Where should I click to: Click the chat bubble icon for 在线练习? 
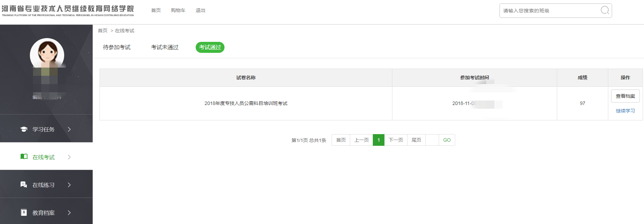click(x=24, y=185)
